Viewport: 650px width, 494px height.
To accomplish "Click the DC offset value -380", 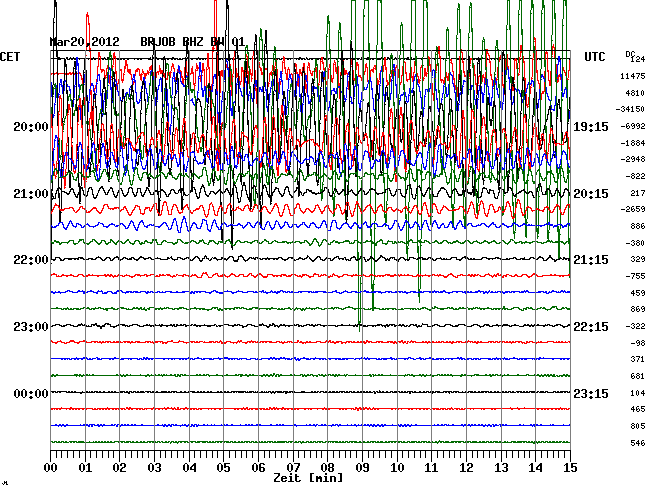I will 635,243.
